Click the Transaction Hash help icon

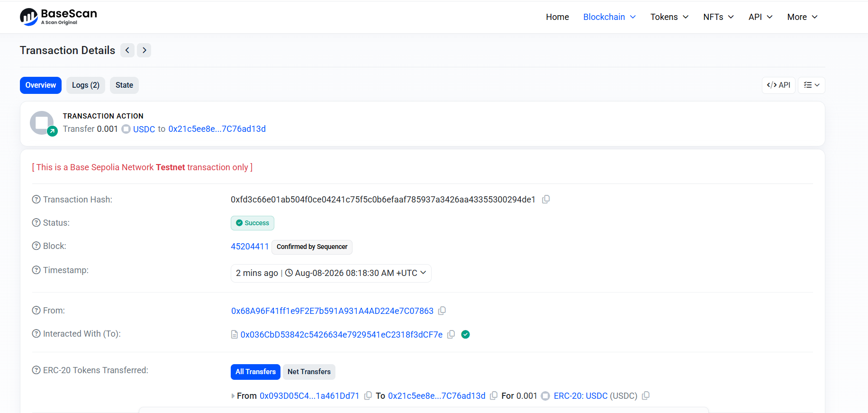[36, 199]
